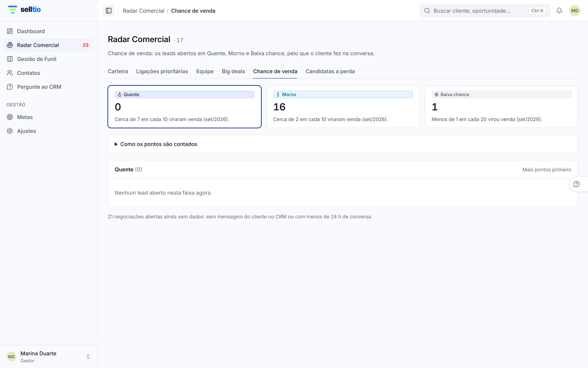
Task: Focus the 'Buscar cliente, oportunidade...' search field
Action: pyautogui.click(x=485, y=11)
